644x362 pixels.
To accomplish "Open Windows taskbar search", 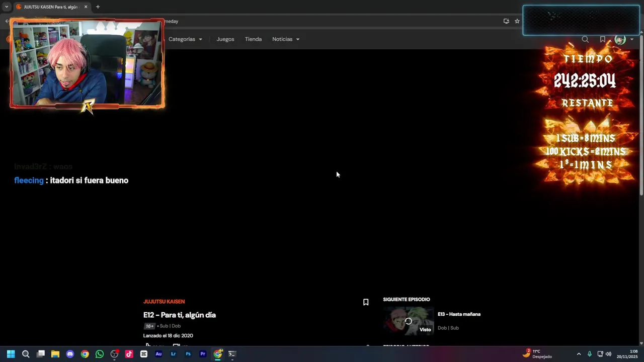I will click(x=26, y=354).
